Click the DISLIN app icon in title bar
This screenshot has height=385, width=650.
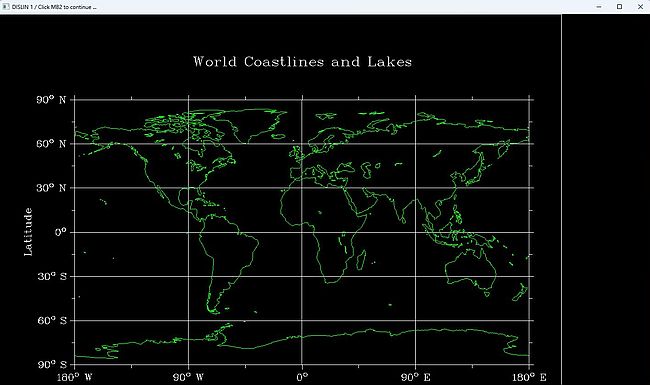(5, 7)
